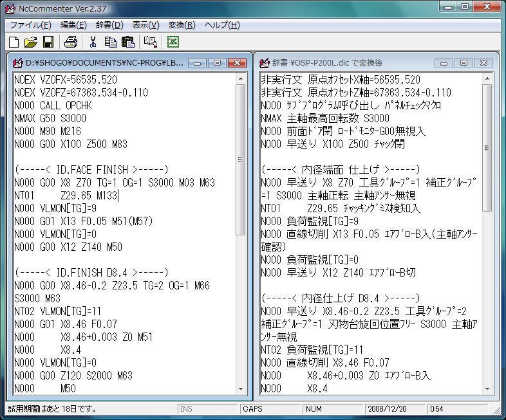Click line 'N000 G01 X13 F0.05 M51(M57)'
Screen dimensions: 506x420
pos(84,221)
